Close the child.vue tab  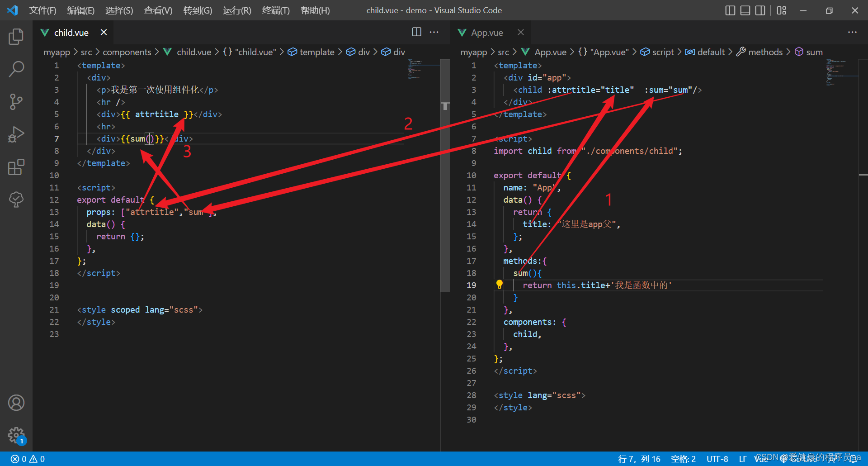[x=104, y=32]
